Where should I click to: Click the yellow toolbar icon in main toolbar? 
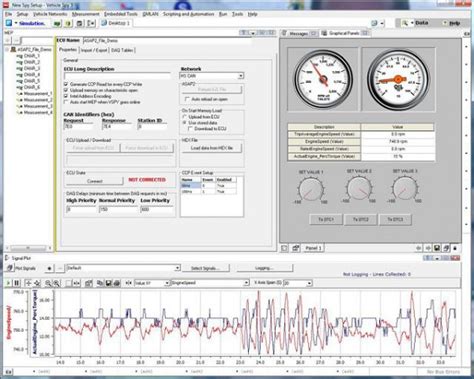(x=68, y=23)
